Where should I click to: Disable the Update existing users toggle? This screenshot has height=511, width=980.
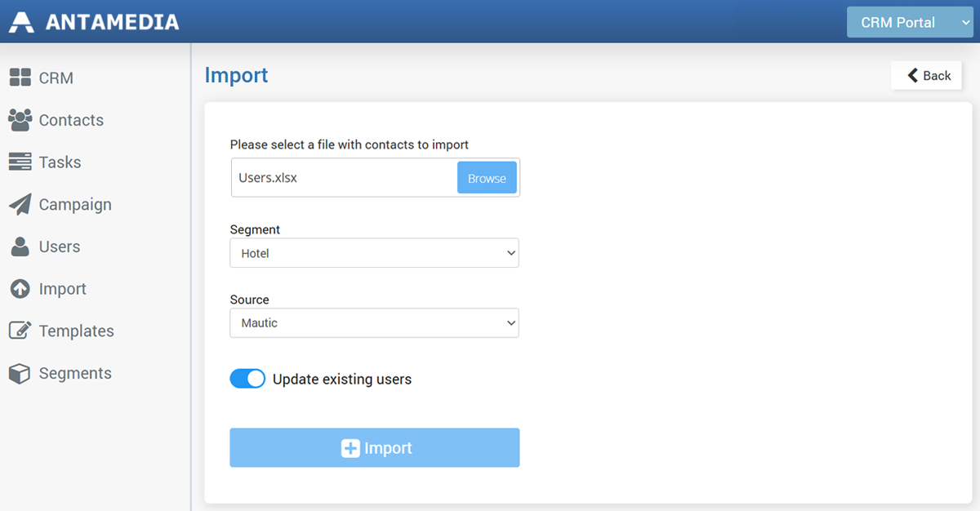(247, 379)
